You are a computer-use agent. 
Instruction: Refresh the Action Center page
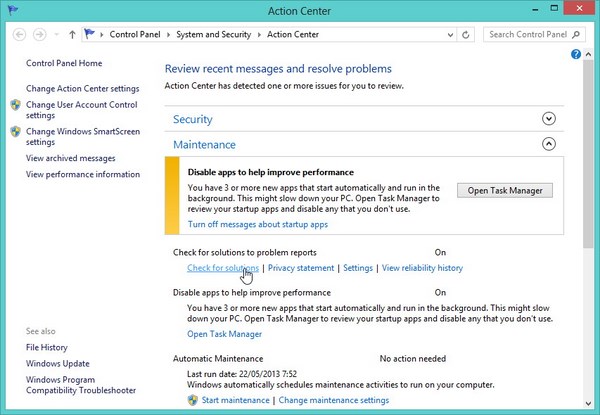click(465, 35)
